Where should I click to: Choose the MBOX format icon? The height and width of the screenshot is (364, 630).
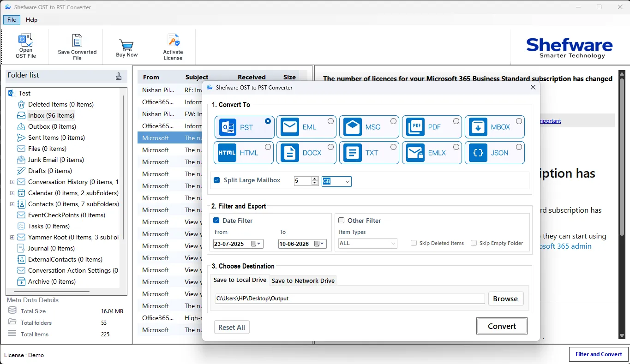pos(478,127)
